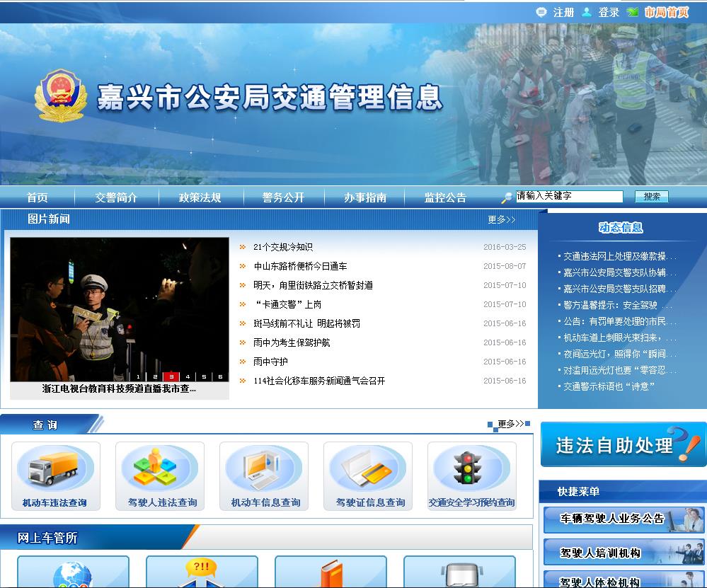Image resolution: width=707 pixels, height=588 pixels.
Task: Click the 登录 link
Action: point(609,12)
